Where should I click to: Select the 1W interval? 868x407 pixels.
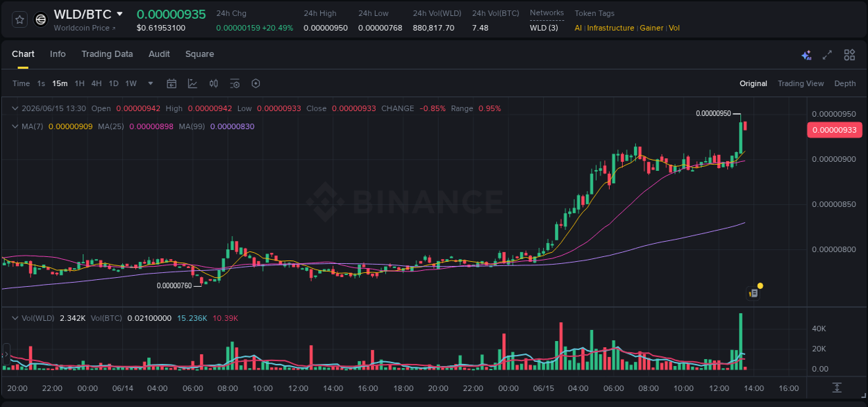tap(131, 83)
